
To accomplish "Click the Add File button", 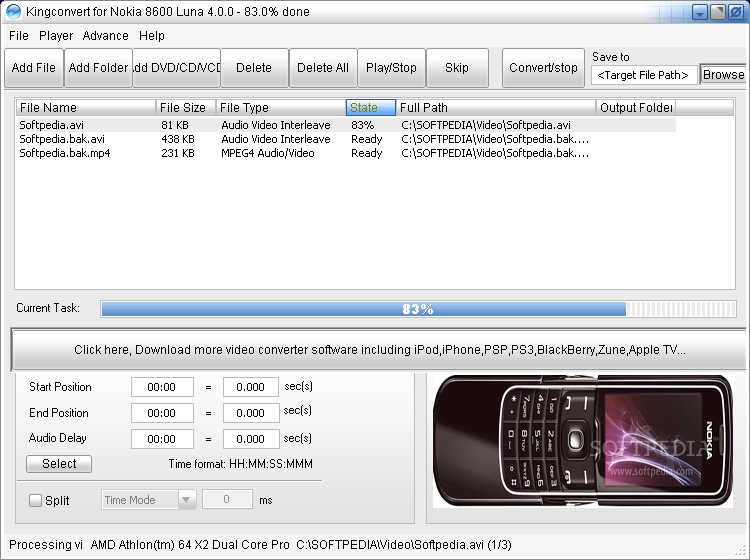I will [x=34, y=68].
